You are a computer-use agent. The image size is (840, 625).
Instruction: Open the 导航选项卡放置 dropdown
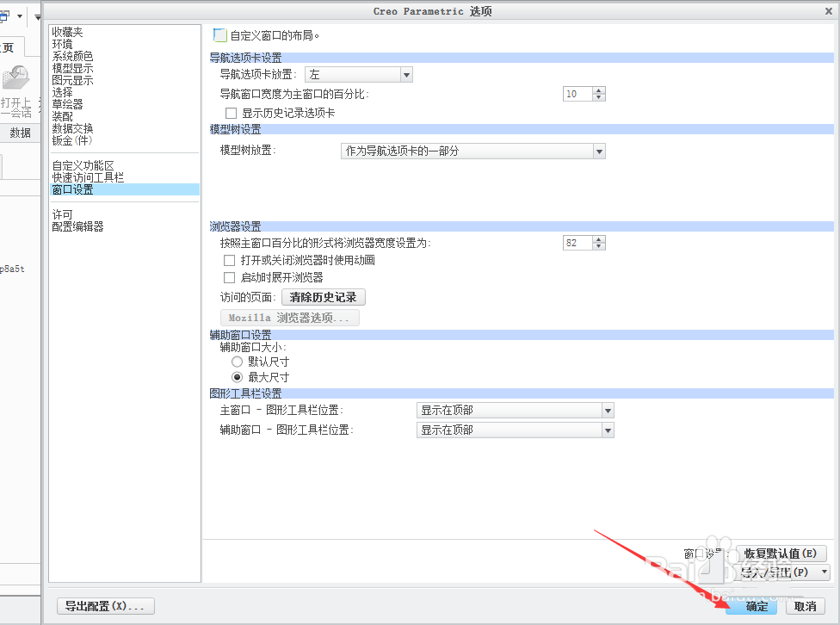pos(359,75)
